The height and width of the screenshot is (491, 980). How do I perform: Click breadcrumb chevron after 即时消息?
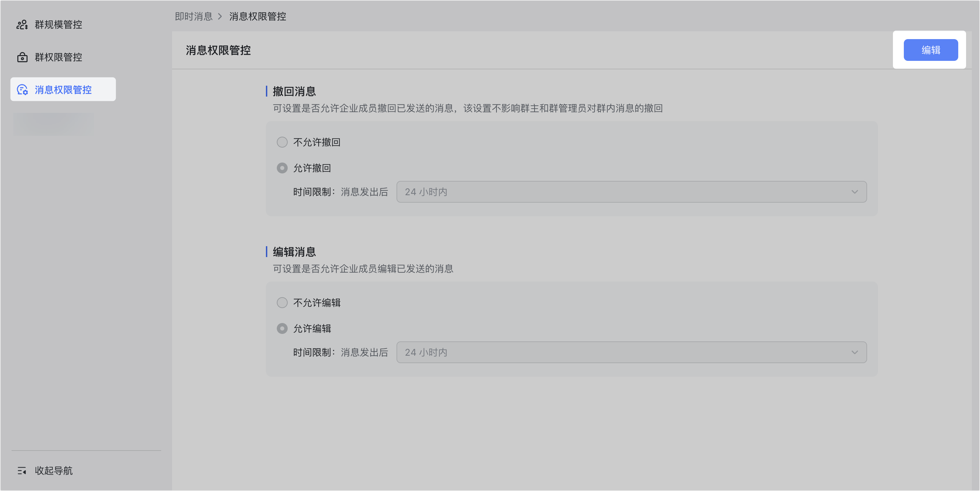coord(220,16)
